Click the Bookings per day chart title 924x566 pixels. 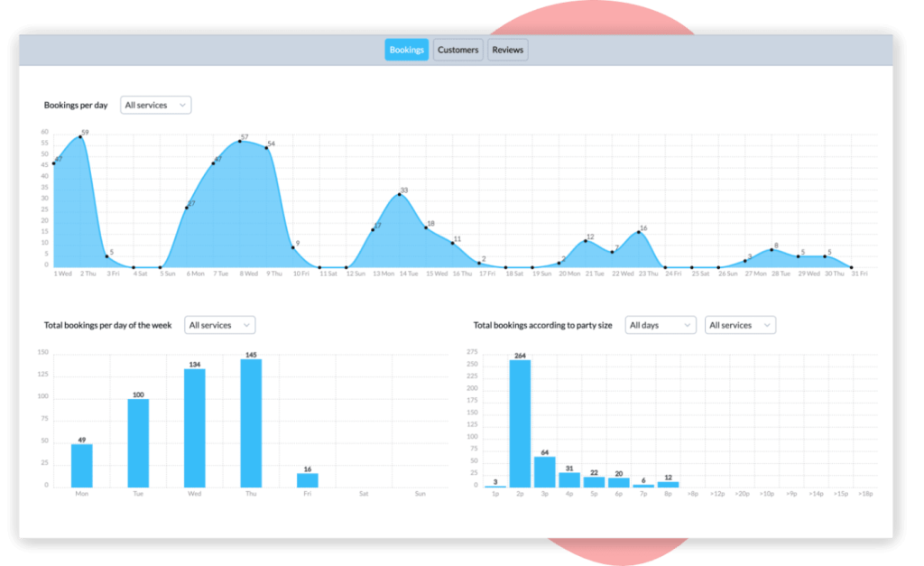(x=76, y=105)
